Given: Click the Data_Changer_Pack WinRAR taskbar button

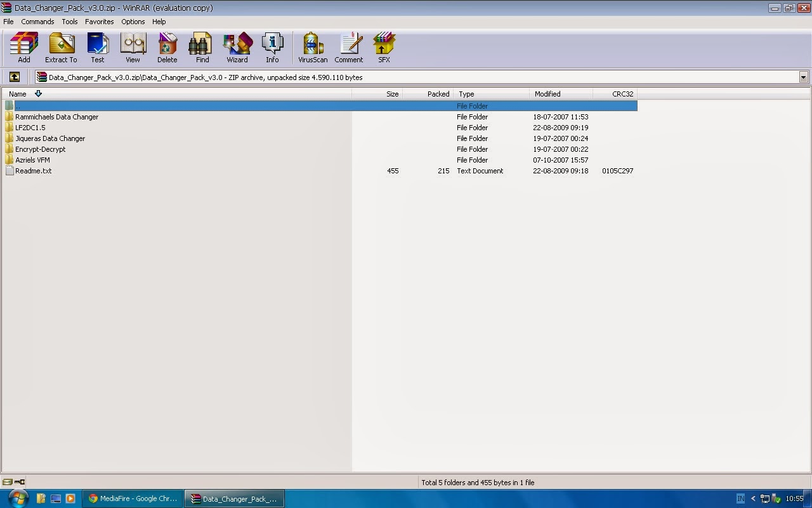Looking at the screenshot, I should point(235,498).
